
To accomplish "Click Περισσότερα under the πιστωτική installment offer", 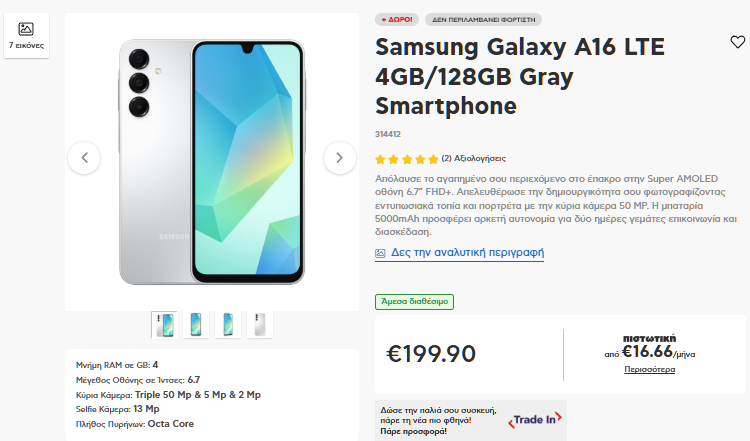I will tap(650, 369).
